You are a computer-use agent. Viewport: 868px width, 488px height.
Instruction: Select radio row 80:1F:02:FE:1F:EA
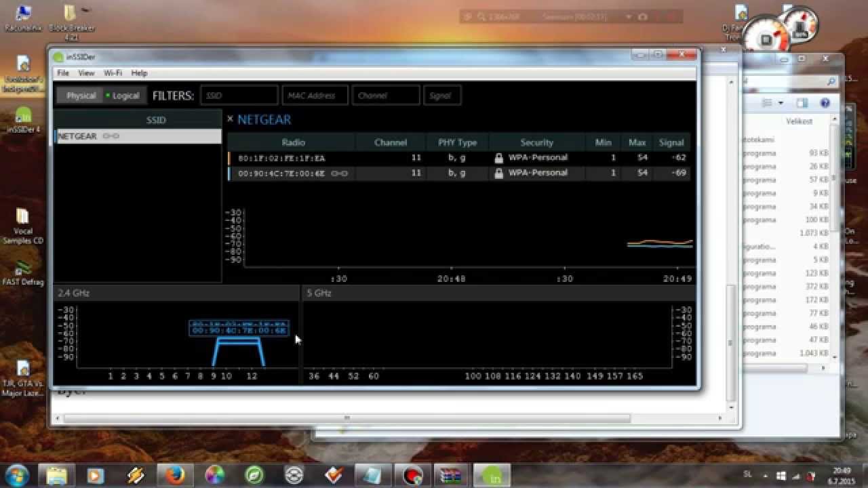click(x=458, y=158)
